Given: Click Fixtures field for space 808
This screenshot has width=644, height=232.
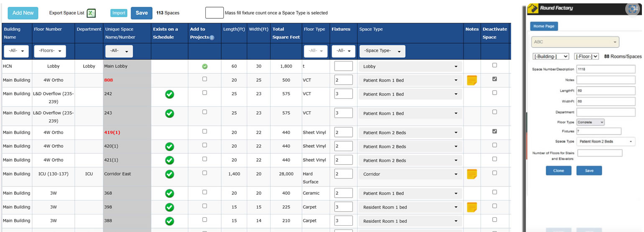Looking at the screenshot, I should (343, 80).
